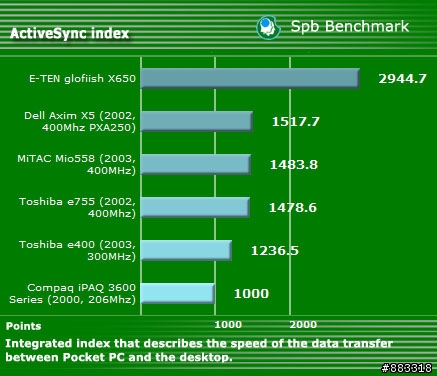437x376 pixels.
Task: Click the axis tick label 2000
Action: pyautogui.click(x=303, y=324)
